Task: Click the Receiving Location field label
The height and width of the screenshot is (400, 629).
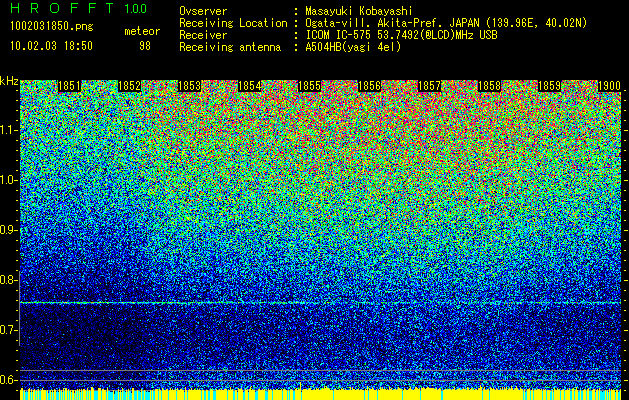Action: [x=233, y=23]
